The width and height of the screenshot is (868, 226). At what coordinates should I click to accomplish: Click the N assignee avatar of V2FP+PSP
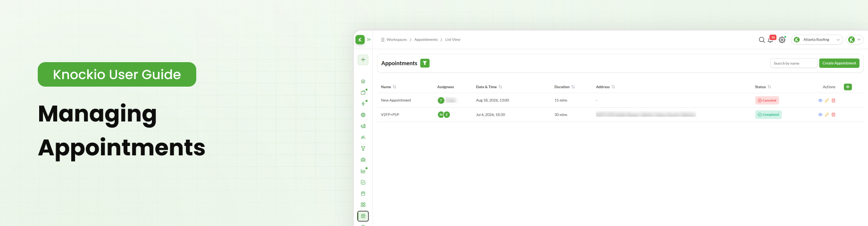(x=441, y=114)
